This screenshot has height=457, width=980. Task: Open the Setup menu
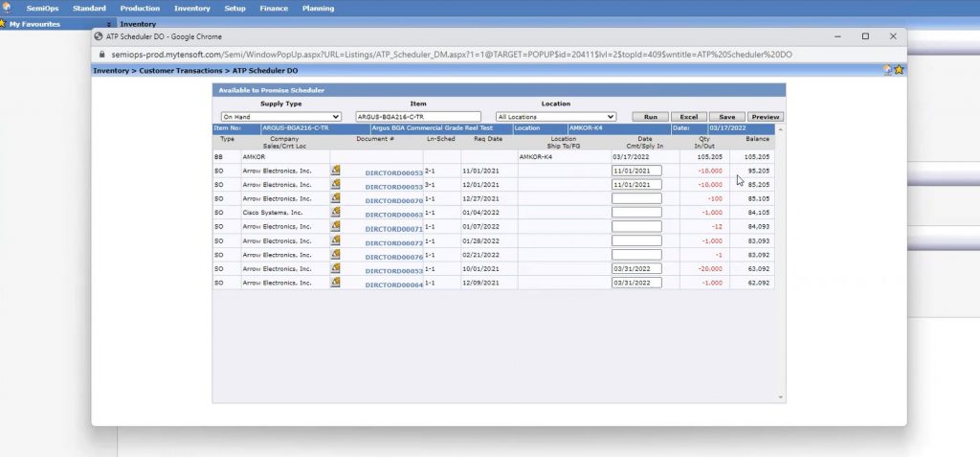[x=235, y=8]
